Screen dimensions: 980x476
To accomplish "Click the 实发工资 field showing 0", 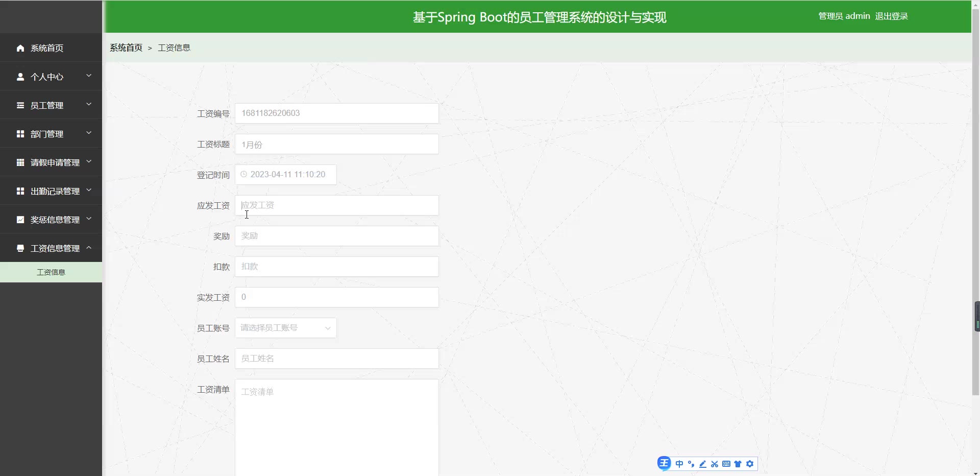I will point(336,297).
